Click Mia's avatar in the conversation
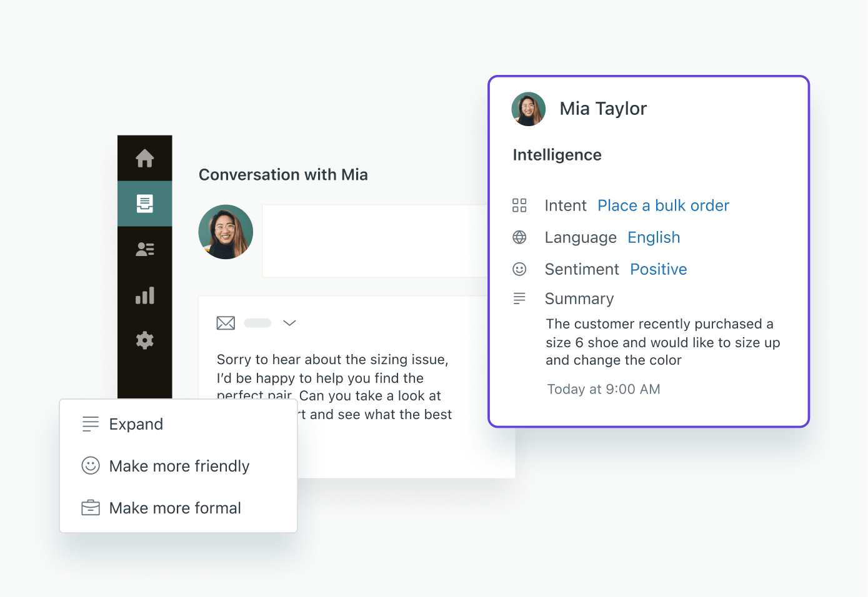The height and width of the screenshot is (597, 868). tap(226, 232)
